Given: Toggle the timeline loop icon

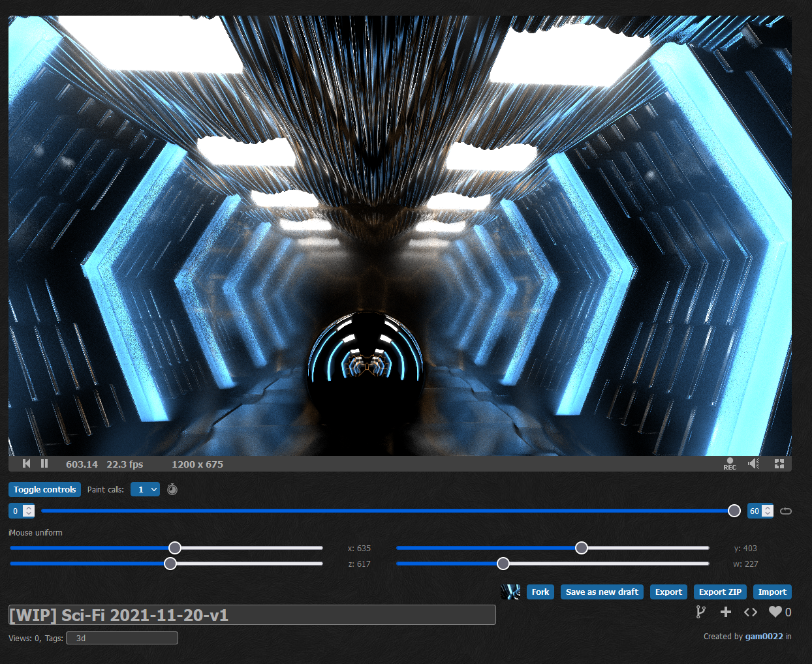Looking at the screenshot, I should [786, 511].
